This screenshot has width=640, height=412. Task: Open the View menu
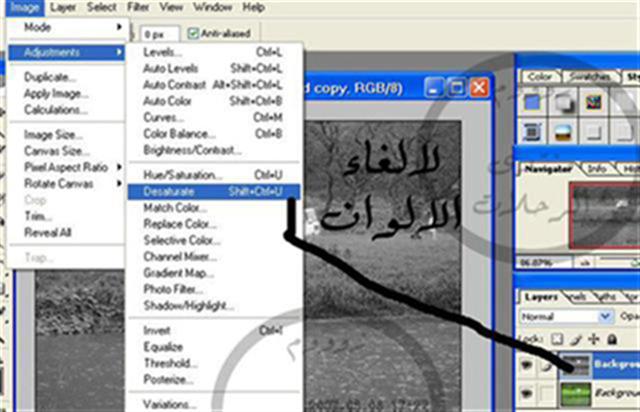pyautogui.click(x=171, y=7)
